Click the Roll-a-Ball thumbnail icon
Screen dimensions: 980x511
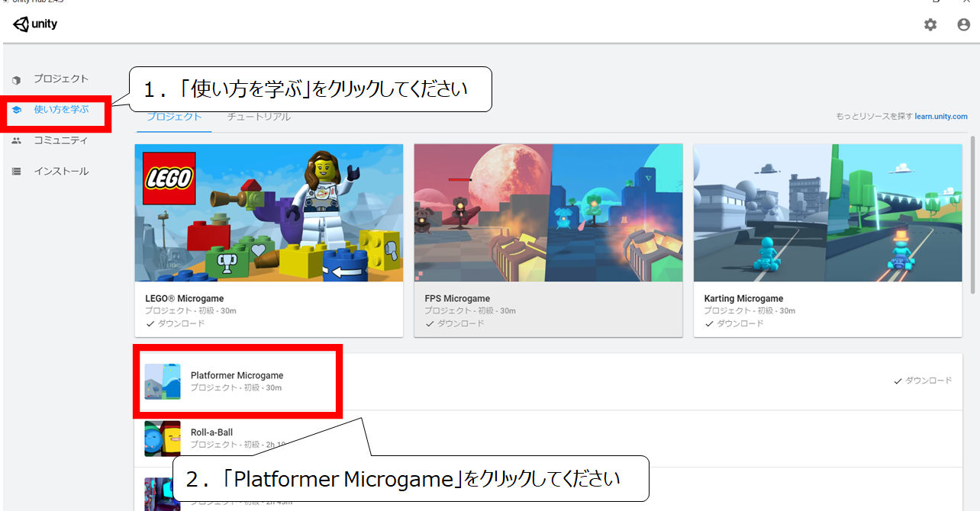point(163,439)
